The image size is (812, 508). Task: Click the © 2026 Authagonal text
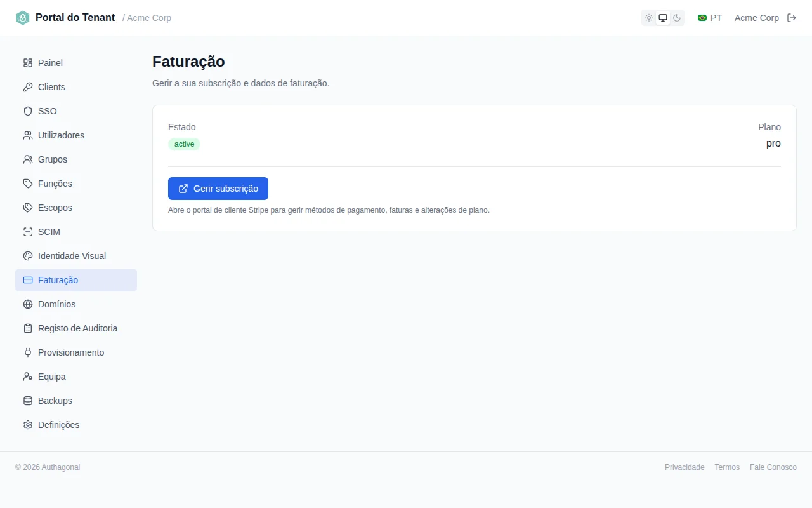click(x=48, y=467)
